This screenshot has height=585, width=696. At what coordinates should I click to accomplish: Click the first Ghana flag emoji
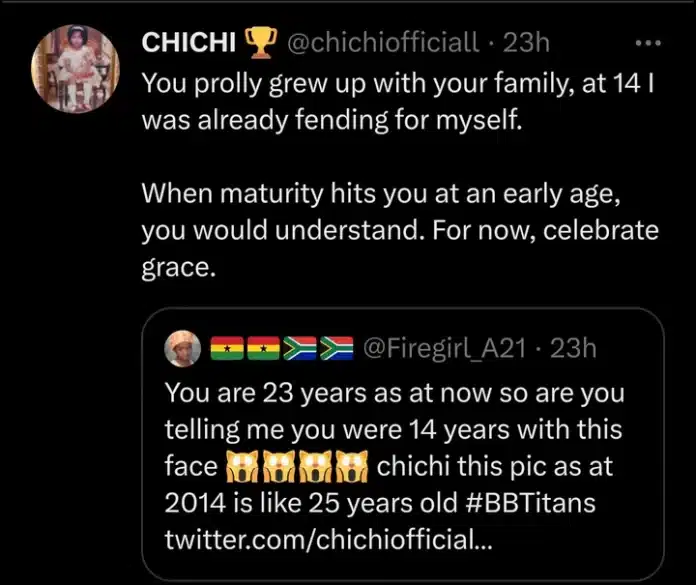[226, 349]
